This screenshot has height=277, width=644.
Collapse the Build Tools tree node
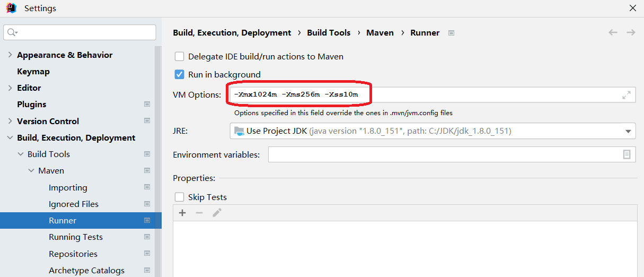tap(21, 154)
